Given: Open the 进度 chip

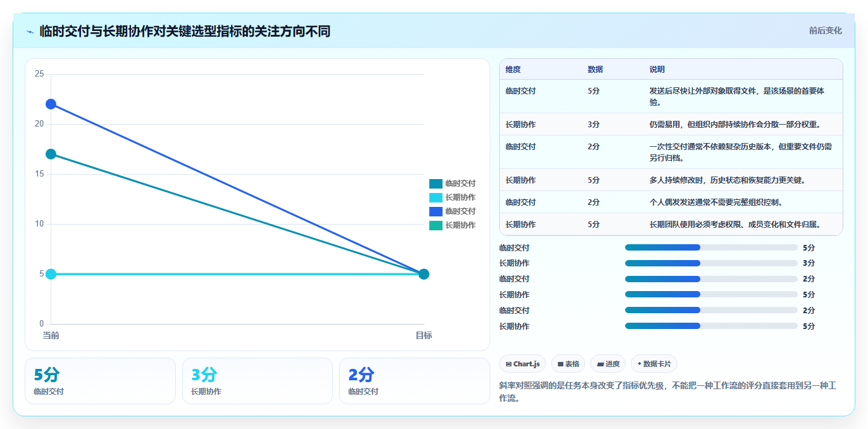Looking at the screenshot, I should pos(608,364).
